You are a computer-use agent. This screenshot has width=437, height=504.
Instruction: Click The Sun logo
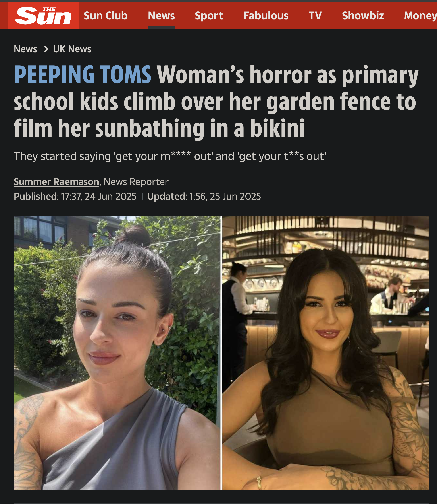click(x=44, y=16)
